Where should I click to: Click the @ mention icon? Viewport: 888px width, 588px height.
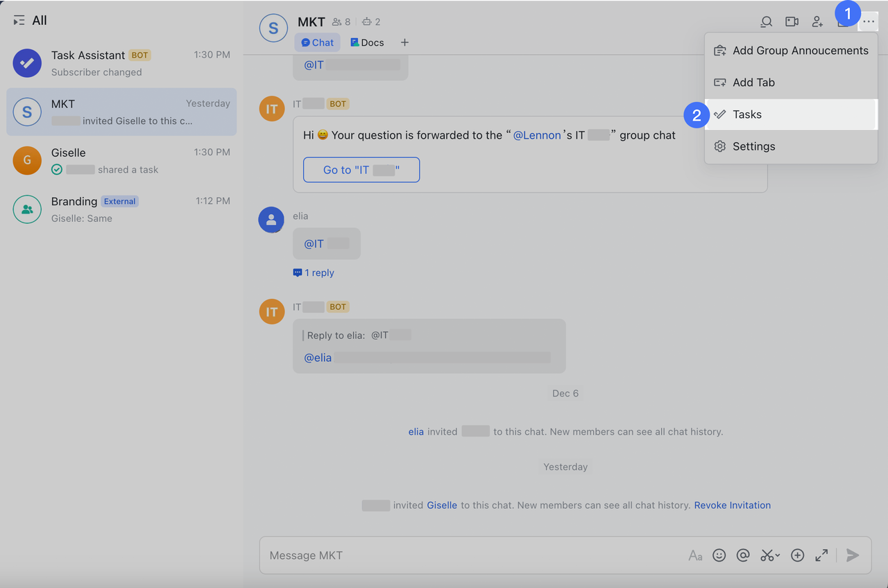[x=743, y=555]
